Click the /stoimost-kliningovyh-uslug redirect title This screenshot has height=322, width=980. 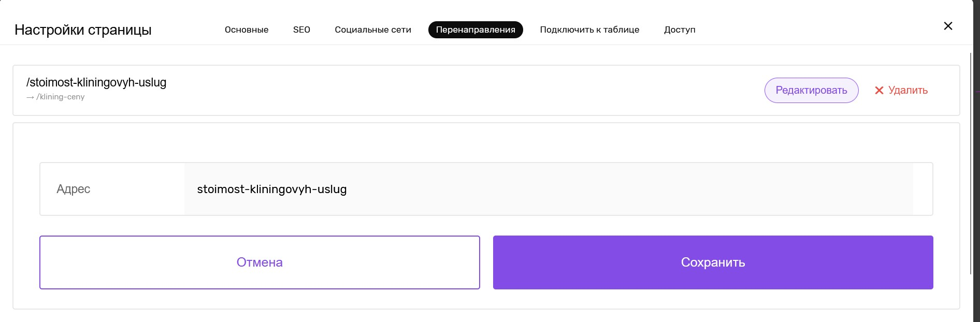tap(96, 82)
